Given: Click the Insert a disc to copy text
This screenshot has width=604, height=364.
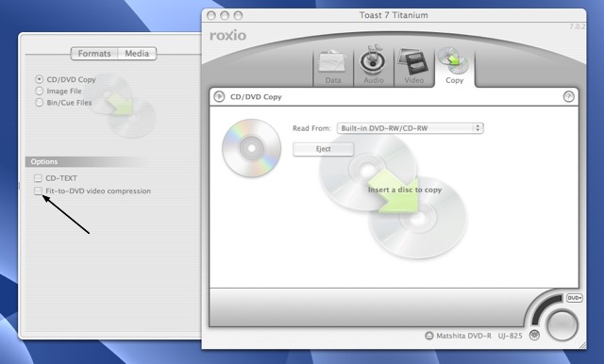Looking at the screenshot, I should coord(405,190).
